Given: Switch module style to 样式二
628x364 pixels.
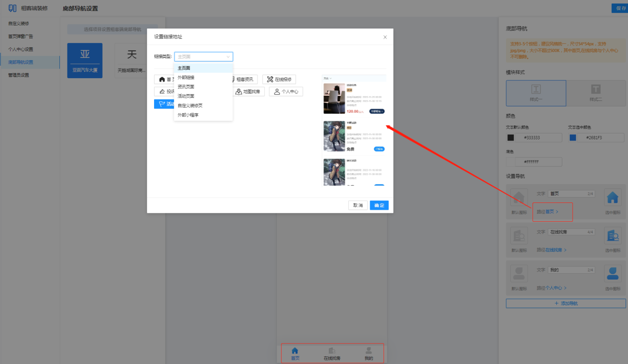Looking at the screenshot, I should pos(595,93).
